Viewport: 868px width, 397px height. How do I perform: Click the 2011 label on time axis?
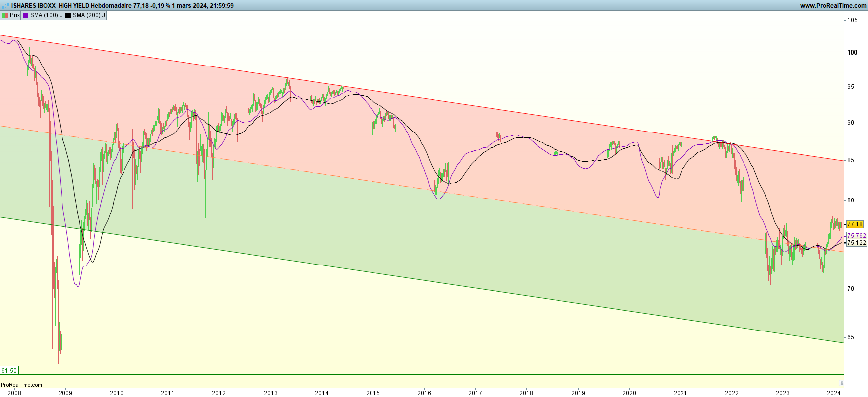168,393
